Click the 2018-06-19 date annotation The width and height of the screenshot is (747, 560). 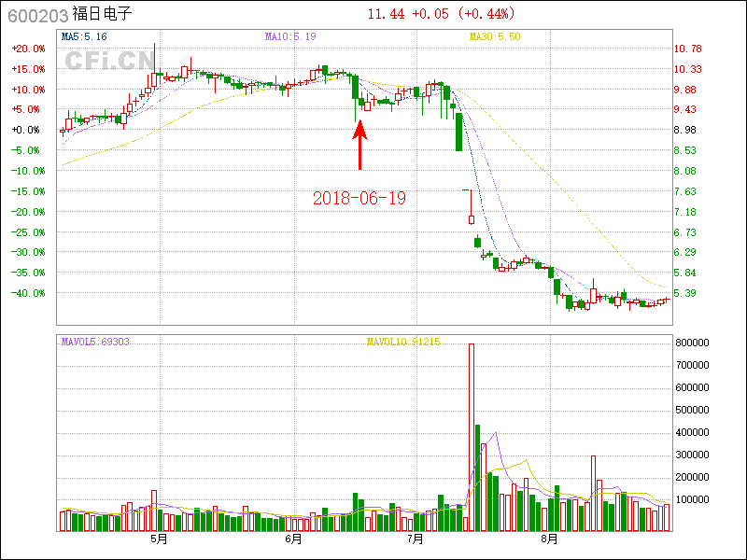pos(359,198)
